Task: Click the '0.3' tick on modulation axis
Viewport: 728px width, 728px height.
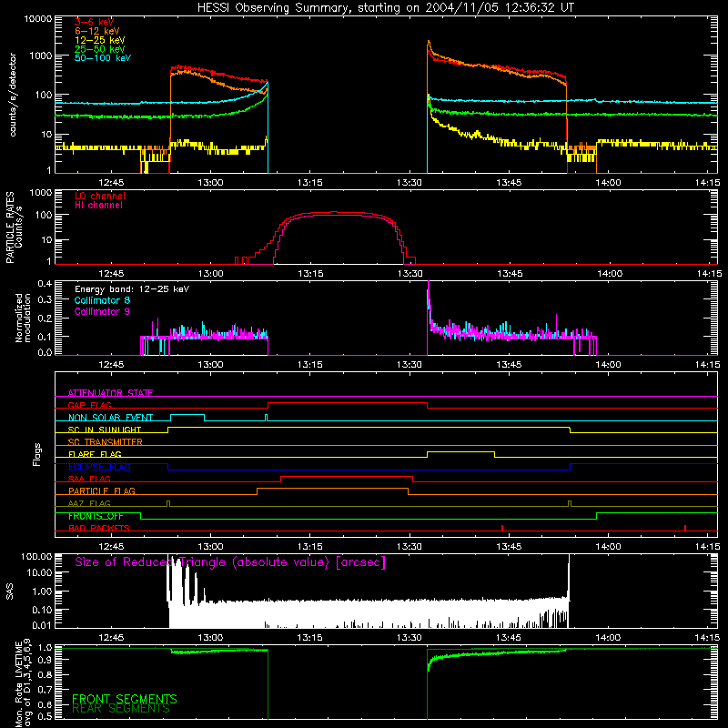Action: point(45,299)
